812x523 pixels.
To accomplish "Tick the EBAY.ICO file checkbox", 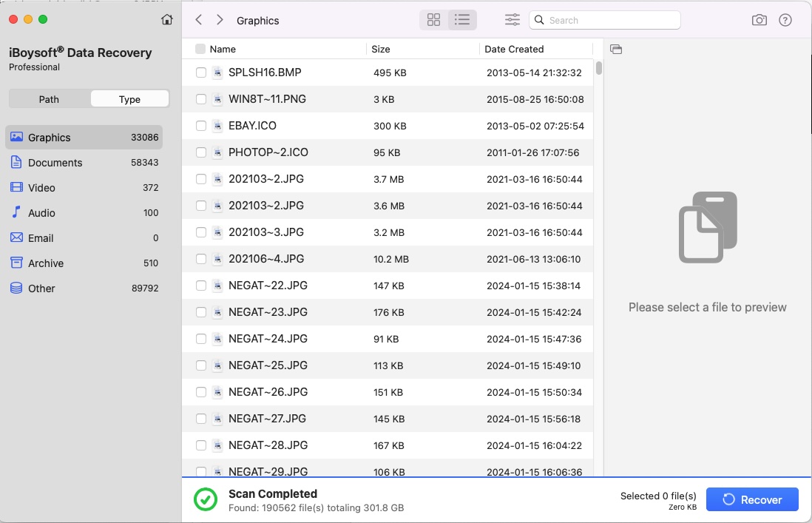I will (201, 126).
